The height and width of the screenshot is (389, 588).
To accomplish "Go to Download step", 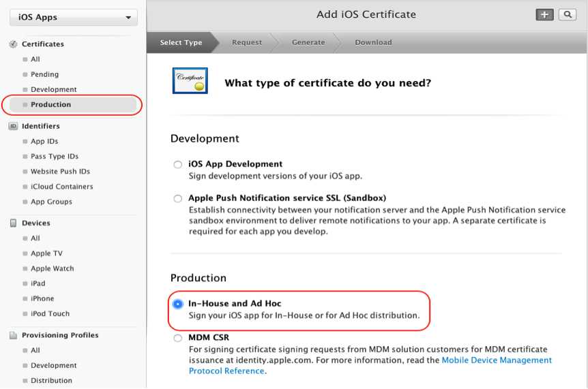I will pyautogui.click(x=374, y=43).
